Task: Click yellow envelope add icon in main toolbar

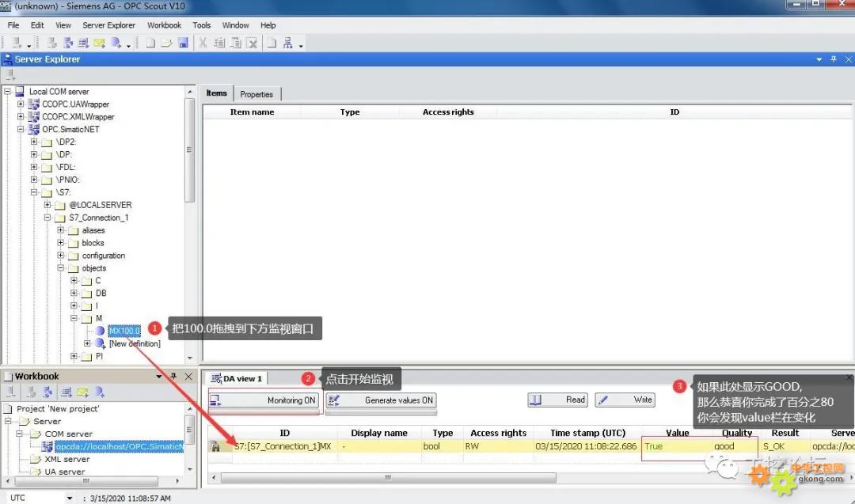Action: (99, 43)
